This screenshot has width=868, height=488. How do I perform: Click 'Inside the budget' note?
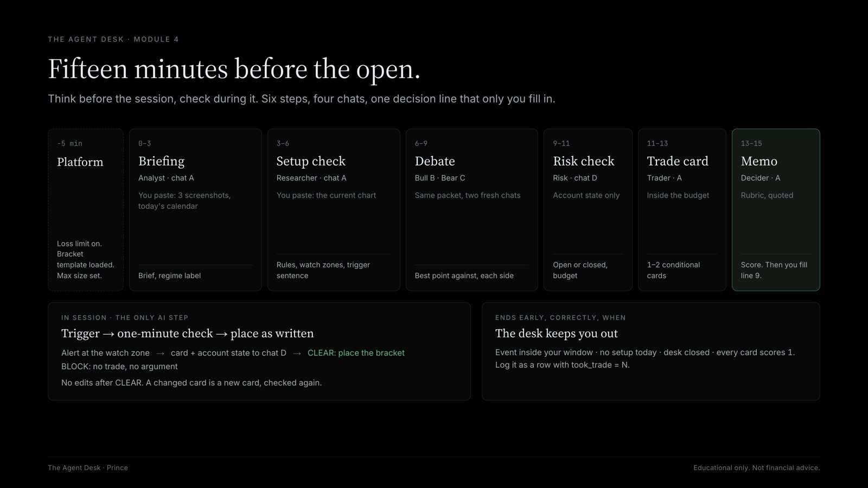pos(678,195)
